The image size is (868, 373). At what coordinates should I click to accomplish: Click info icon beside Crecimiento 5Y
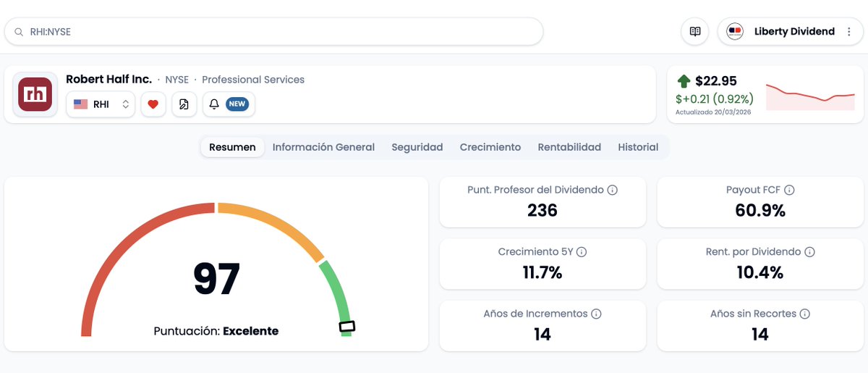click(582, 252)
